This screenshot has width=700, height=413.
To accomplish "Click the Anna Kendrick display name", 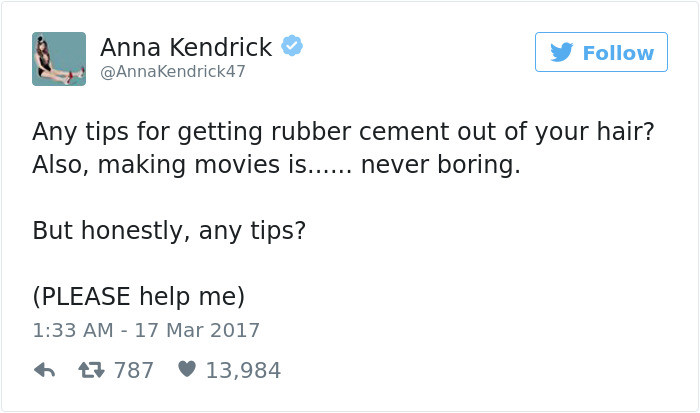I will pos(185,47).
